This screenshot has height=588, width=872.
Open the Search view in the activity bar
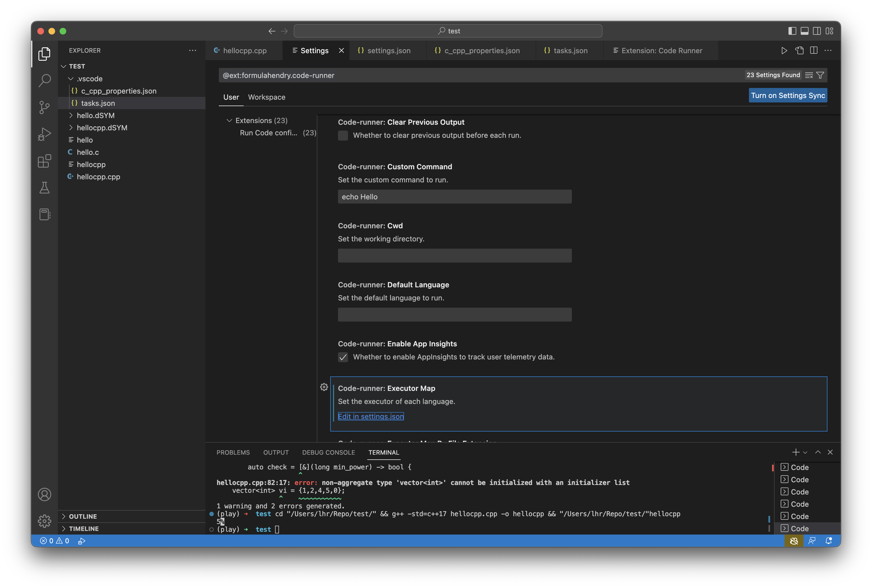[45, 80]
